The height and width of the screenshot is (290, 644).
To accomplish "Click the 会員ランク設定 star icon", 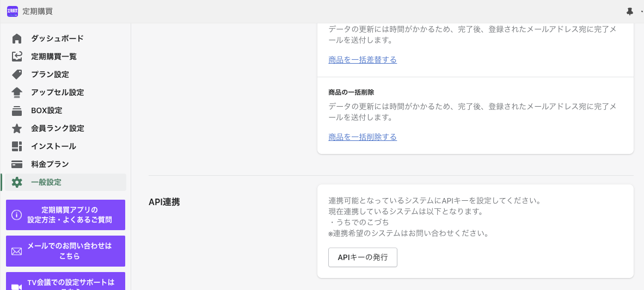I will pos(17,128).
